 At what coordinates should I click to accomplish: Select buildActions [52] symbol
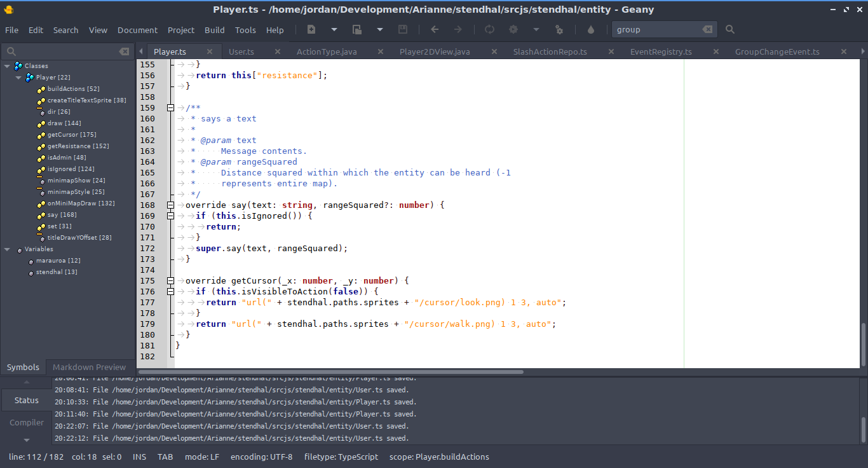point(73,89)
